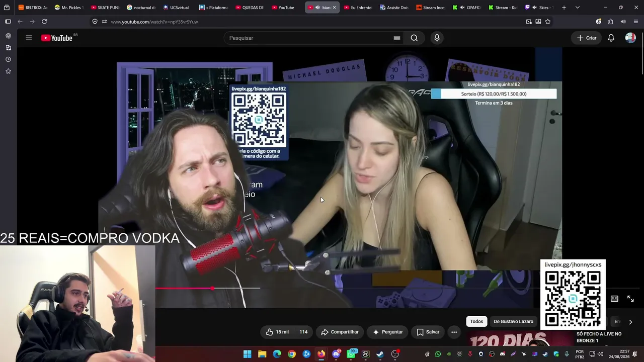Image resolution: width=644 pixels, height=362 pixels.
Task: Open the tab overview icon at top-left
Action: (7, 8)
